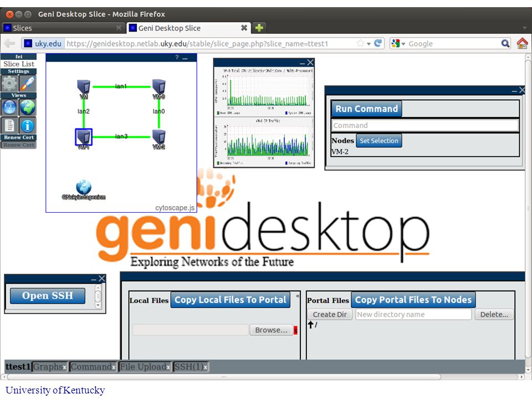Click the Firefox back arrow
Image resolution: width=532 pixels, height=399 pixels.
(10, 43)
